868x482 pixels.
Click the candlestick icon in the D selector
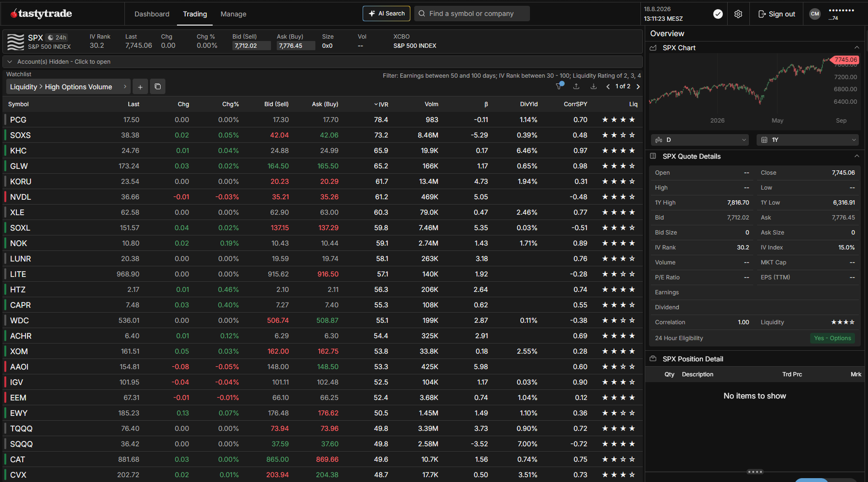[x=659, y=140]
